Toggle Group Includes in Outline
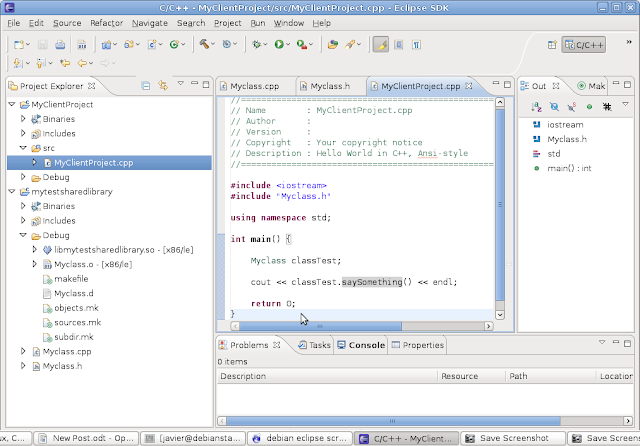Screen dimensions: 640x446 click(x=607, y=107)
